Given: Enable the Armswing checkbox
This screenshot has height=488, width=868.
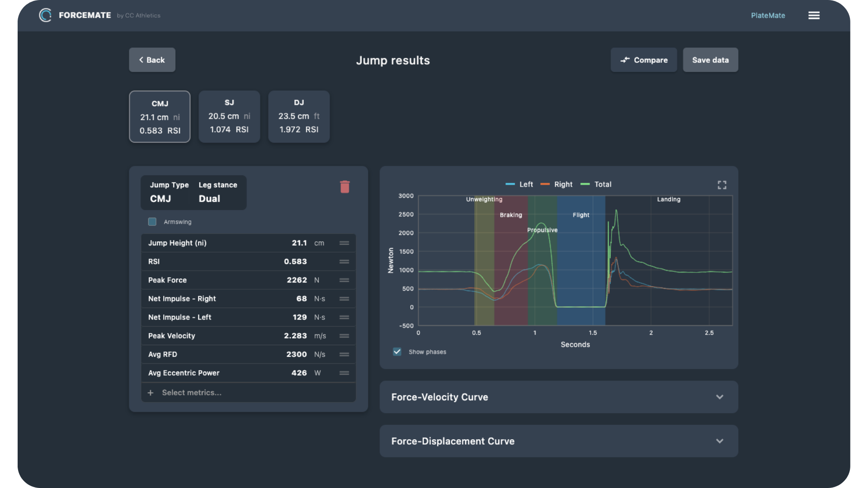Looking at the screenshot, I should (x=152, y=222).
